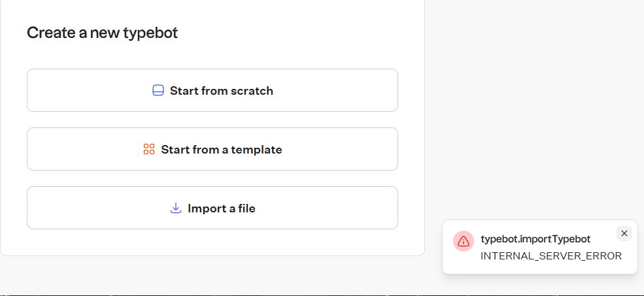Click the typebot.importTypebot toast title

(535, 239)
